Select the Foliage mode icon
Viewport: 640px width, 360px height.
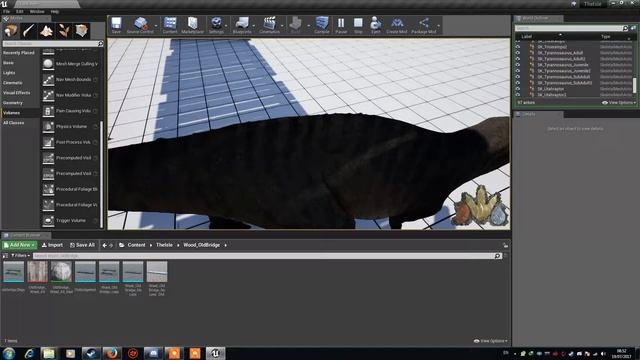[64, 31]
